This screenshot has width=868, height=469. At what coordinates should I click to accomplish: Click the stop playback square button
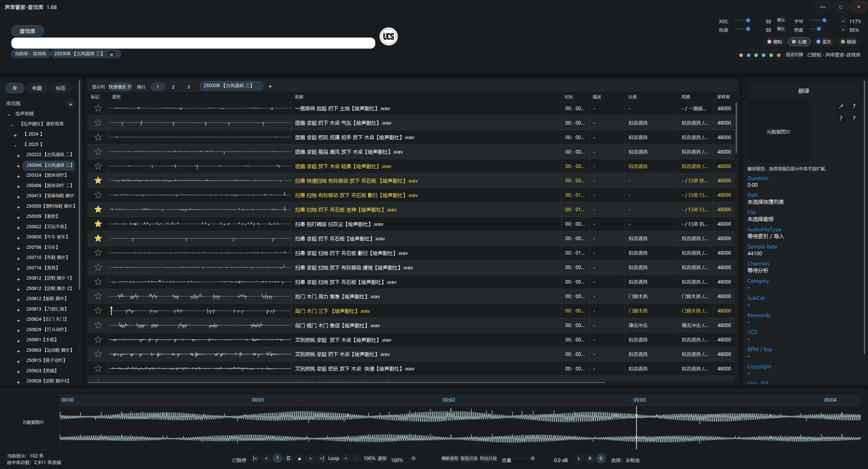click(x=299, y=459)
